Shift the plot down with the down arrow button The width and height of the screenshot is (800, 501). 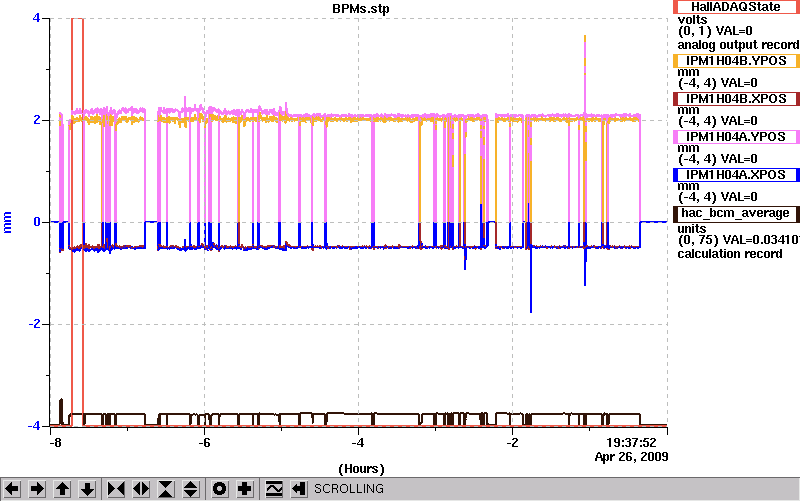point(87,489)
